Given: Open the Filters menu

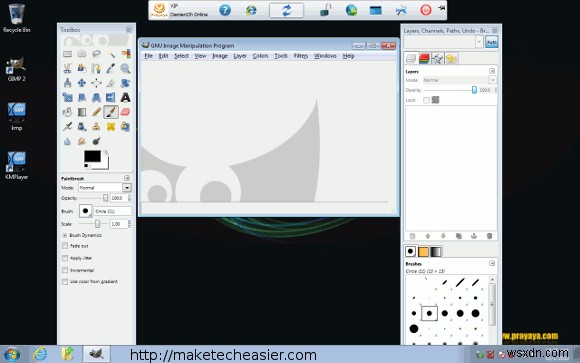Looking at the screenshot, I should (301, 56).
